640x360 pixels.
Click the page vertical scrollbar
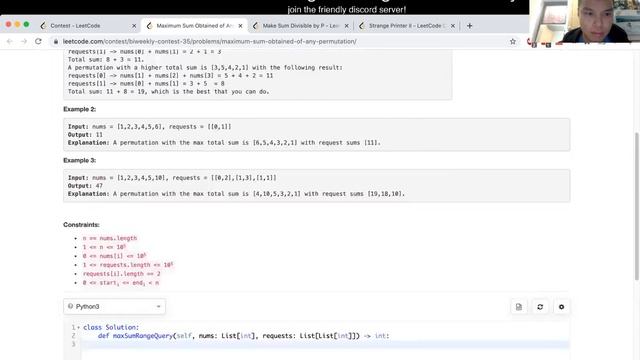[x=637, y=206]
